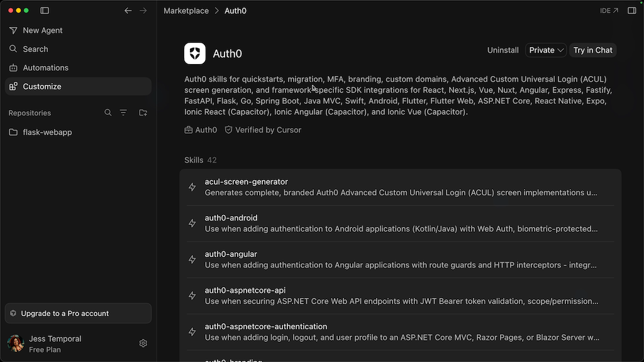Open the Automations section
The image size is (644, 362).
[x=78, y=68]
